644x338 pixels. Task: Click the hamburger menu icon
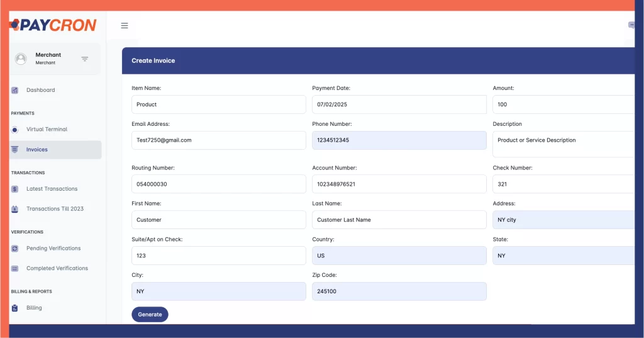coord(125,26)
